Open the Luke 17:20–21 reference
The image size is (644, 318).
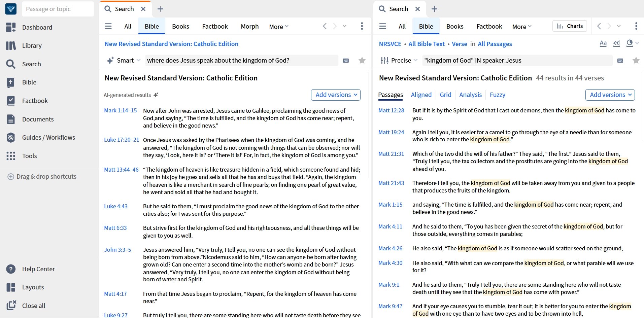pos(122,140)
